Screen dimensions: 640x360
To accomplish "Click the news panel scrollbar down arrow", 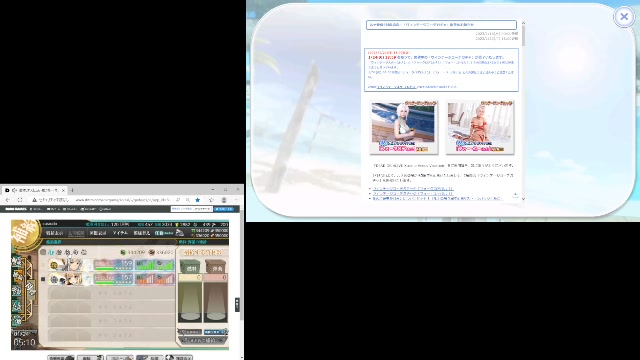I will pyautogui.click(x=523, y=199).
